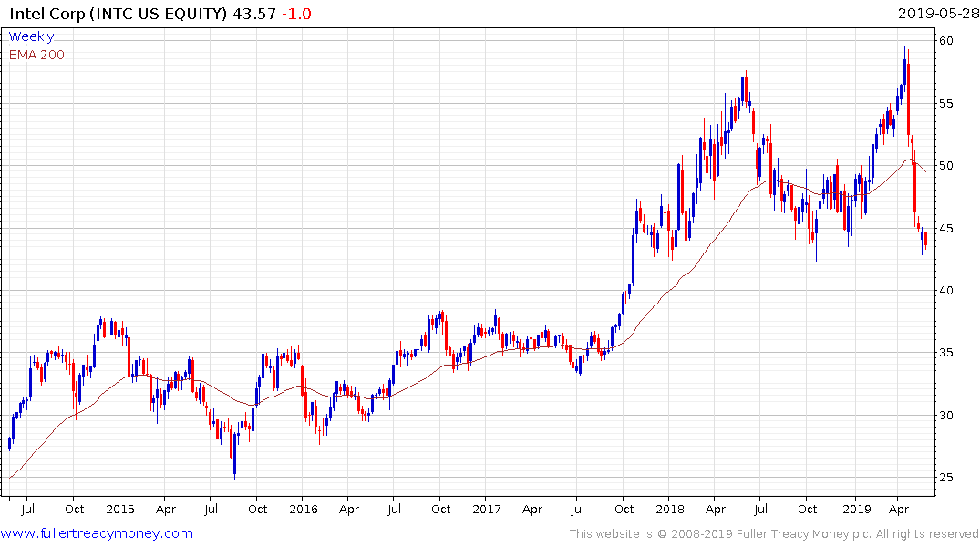Click the 2017 year axis label
The width and height of the screenshot is (980, 547).
tap(486, 509)
